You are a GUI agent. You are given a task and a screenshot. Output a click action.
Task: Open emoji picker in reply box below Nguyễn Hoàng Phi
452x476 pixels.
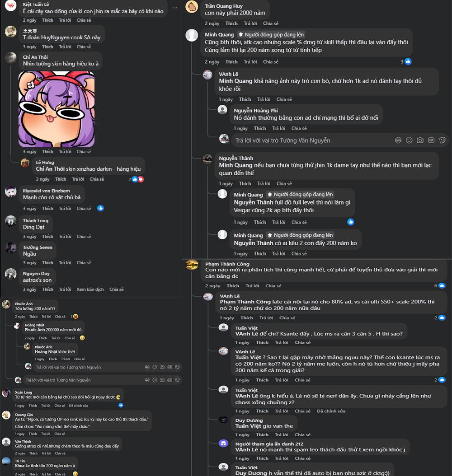coord(409,140)
